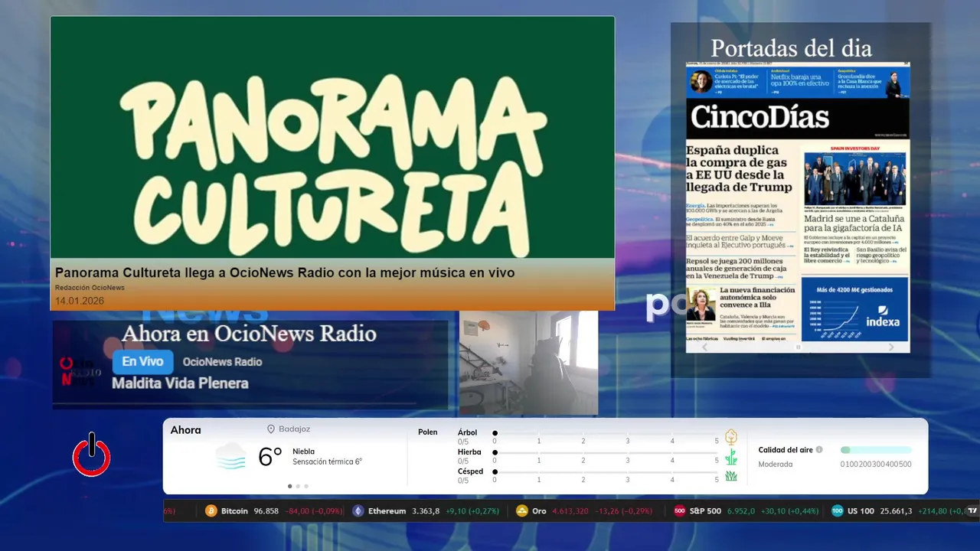This screenshot has width=980, height=551.
Task: Click the 'Polen' label
Action: pyautogui.click(x=428, y=432)
